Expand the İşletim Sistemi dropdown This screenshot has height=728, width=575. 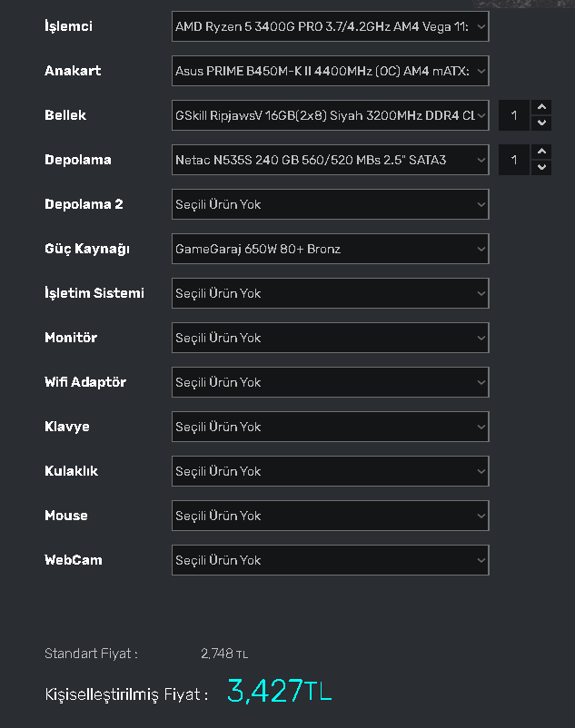tap(330, 293)
